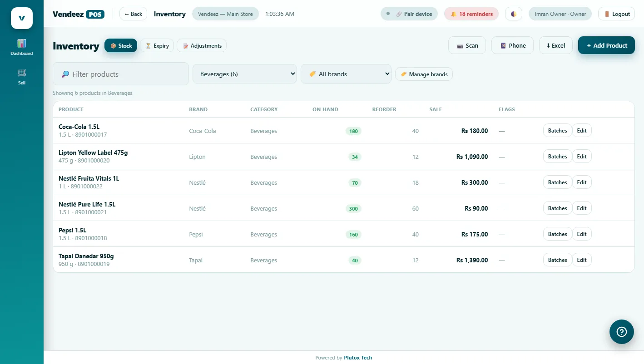
Task: Export inventory to Excel
Action: tap(556, 45)
